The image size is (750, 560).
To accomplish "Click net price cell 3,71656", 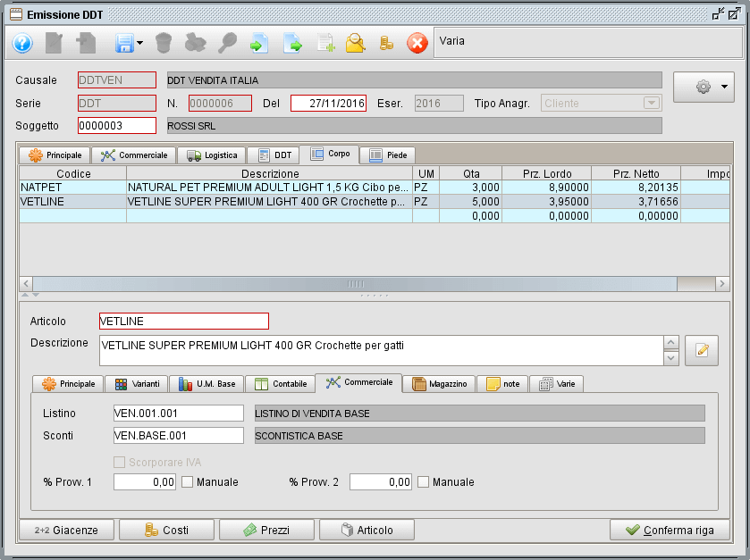I will tap(636, 202).
